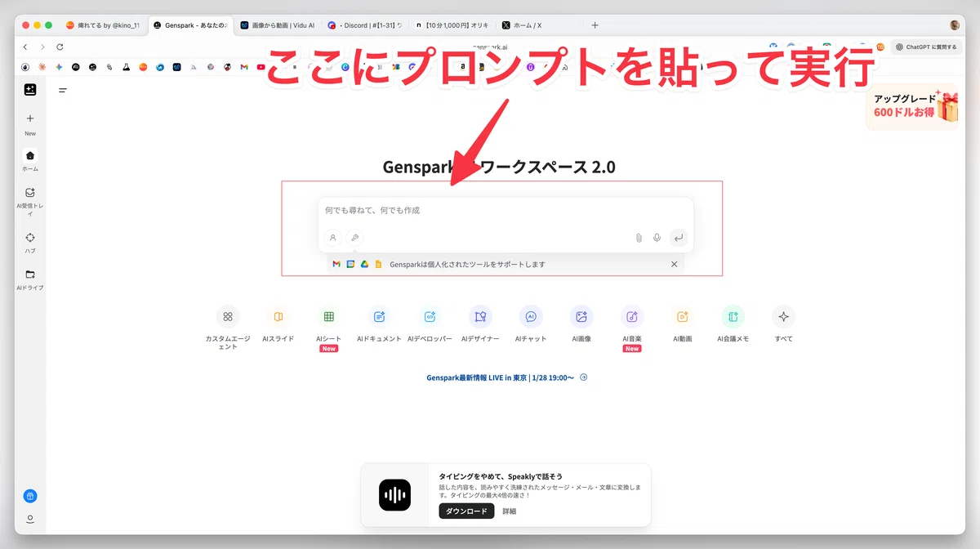The width and height of the screenshot is (980, 549).
Task: Open AI画像 image tool
Action: (581, 316)
